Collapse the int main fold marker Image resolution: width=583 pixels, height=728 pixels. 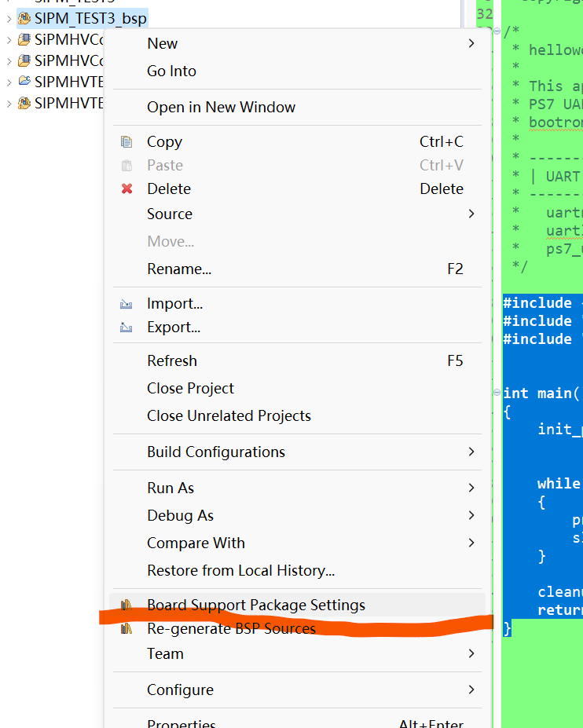[x=497, y=393]
